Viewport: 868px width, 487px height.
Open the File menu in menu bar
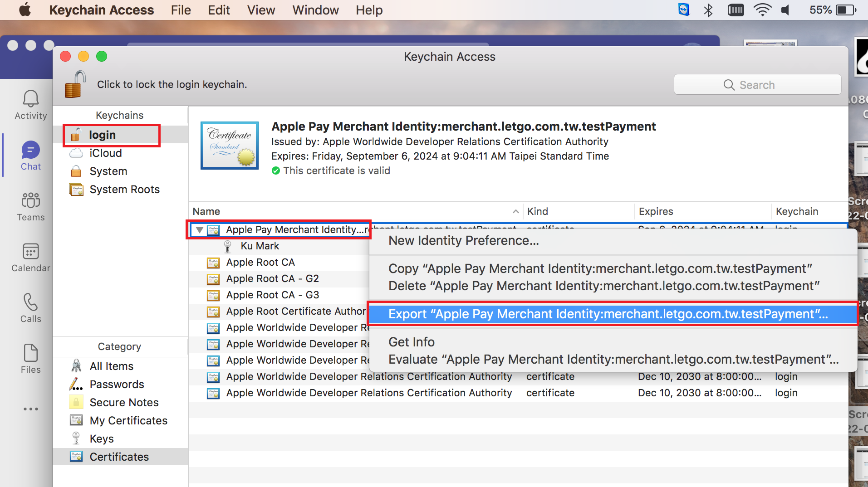[x=181, y=10]
